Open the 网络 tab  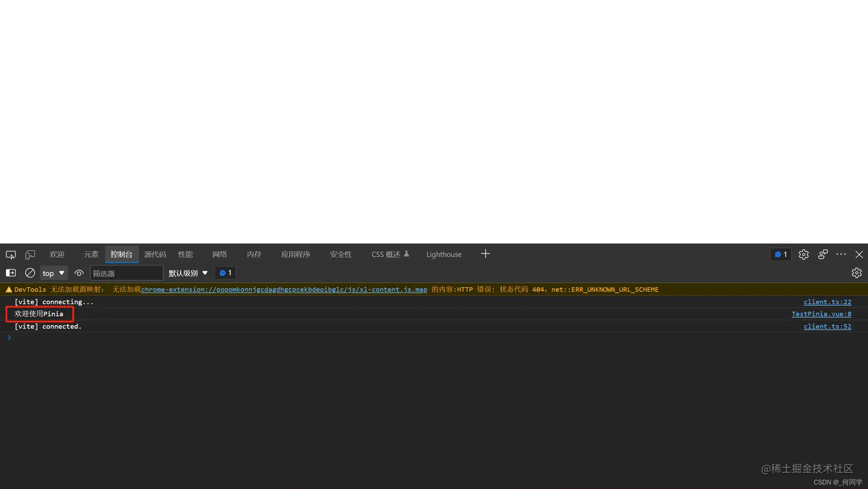coord(220,255)
